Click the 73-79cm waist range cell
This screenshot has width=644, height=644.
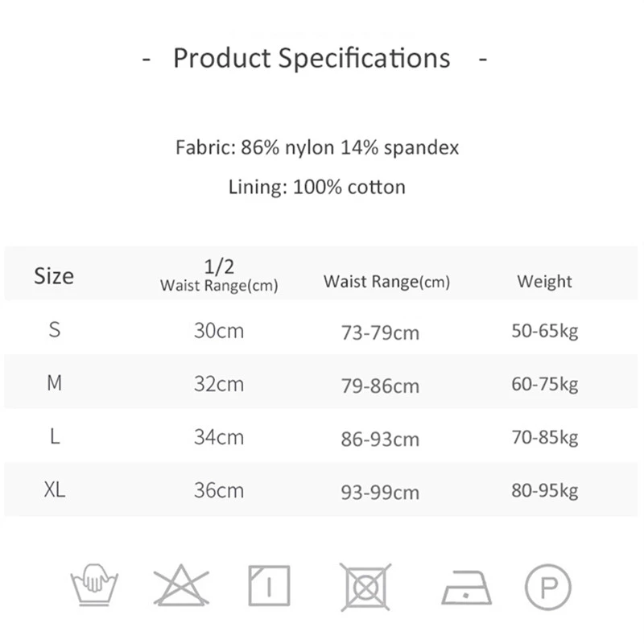380,332
